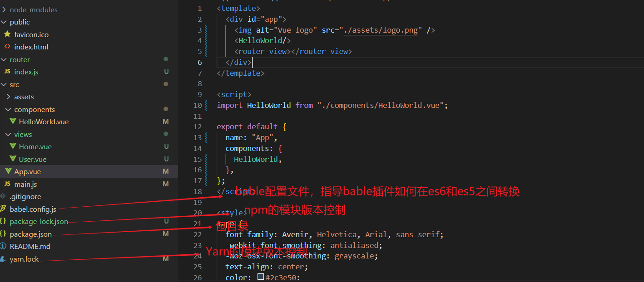Screen dimensions: 644x282
Task: Click the opening script tag on line 9
Action: (234, 94)
